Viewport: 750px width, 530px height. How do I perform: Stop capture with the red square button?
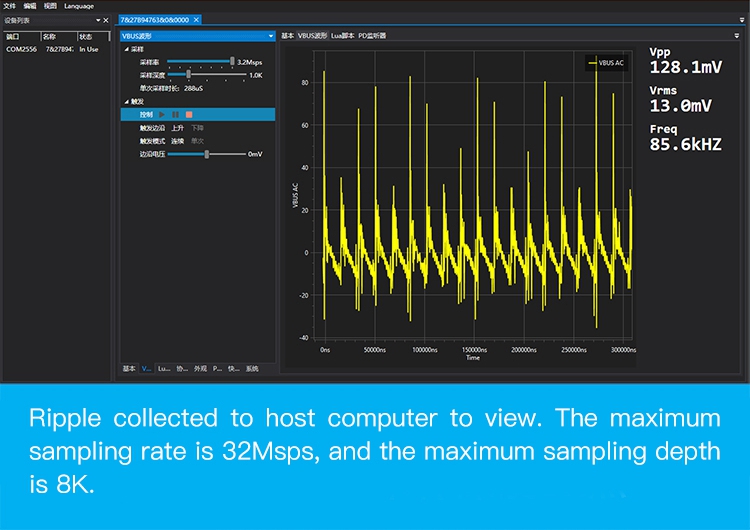[188, 115]
